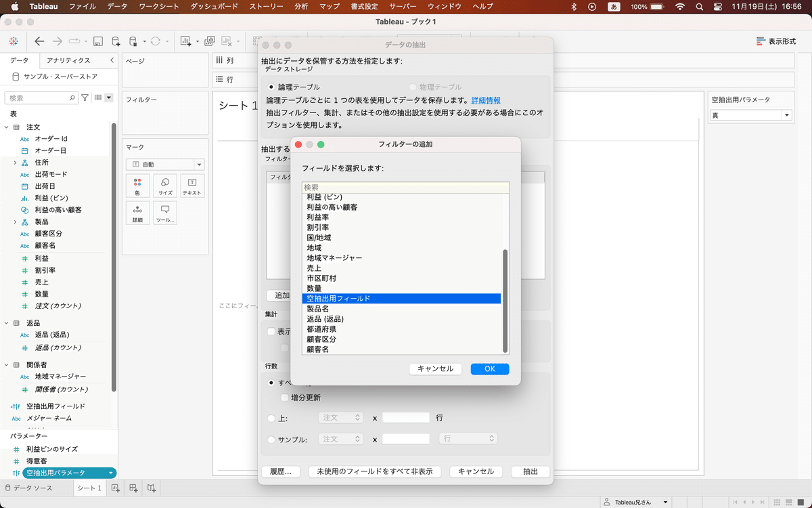Click the clear sheet toolbar icon
812x508 pixels.
tap(226, 41)
